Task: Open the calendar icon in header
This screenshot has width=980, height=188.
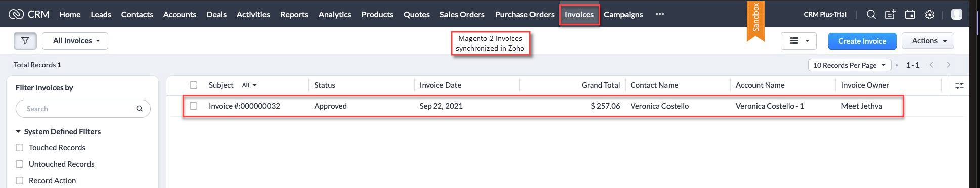Action: coord(910,15)
